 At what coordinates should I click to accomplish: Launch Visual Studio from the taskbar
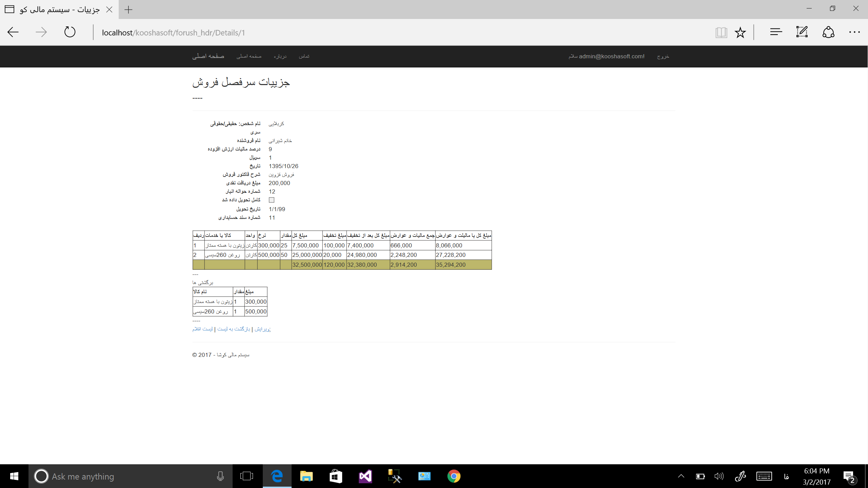point(365,476)
